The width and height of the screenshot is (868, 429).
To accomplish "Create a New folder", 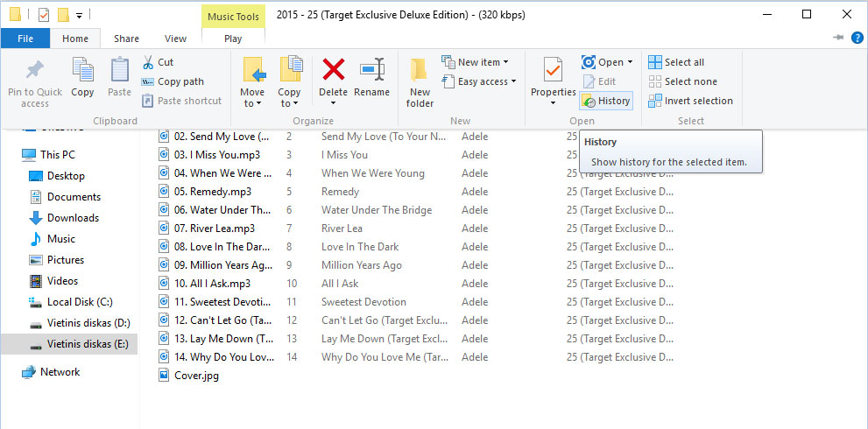I will click(420, 82).
